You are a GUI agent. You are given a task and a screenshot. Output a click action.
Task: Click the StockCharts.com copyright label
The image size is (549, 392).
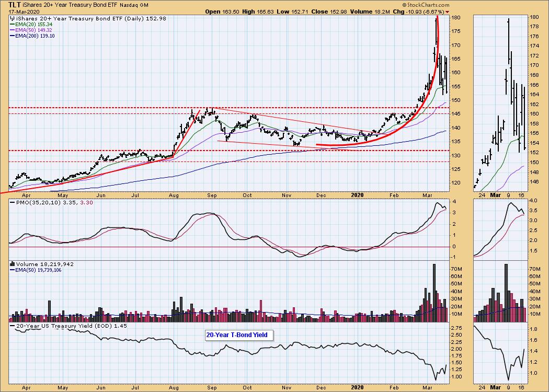click(426, 5)
